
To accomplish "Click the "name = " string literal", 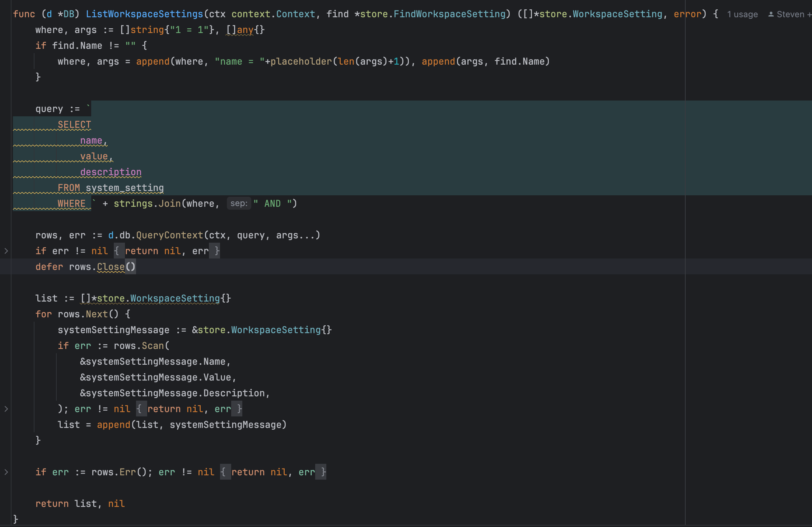I will point(239,61).
